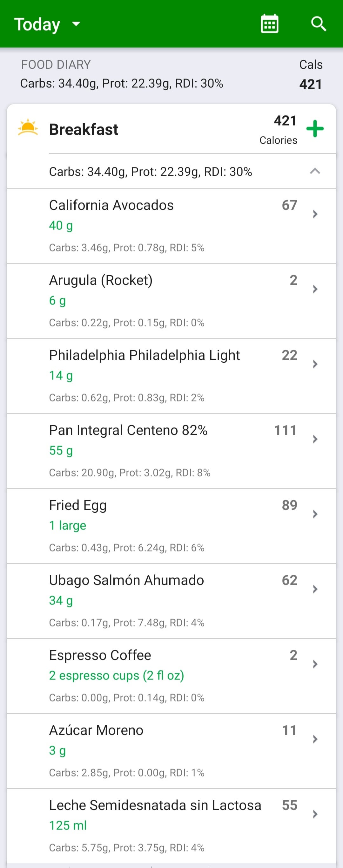Select Ubago Salmón Ahumado entry

point(171,601)
